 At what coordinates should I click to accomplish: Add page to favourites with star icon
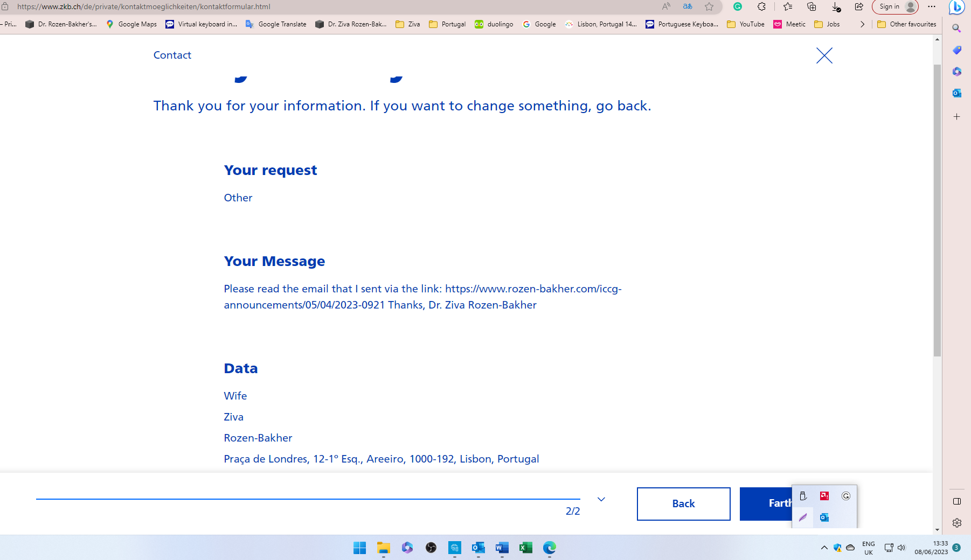click(709, 6)
